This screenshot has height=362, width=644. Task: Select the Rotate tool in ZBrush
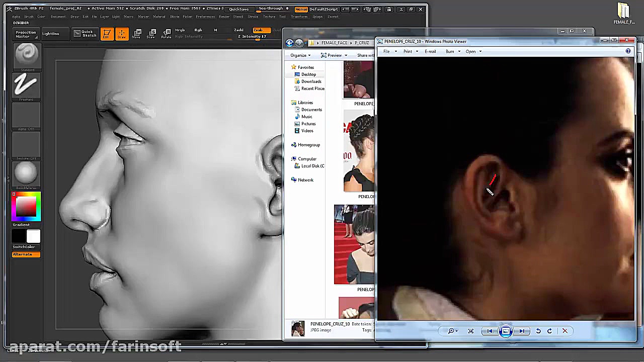[x=167, y=34]
